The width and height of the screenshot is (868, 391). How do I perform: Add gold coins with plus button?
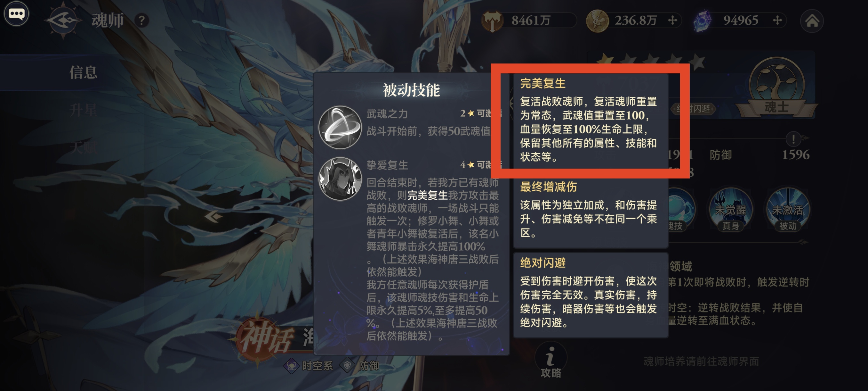672,21
